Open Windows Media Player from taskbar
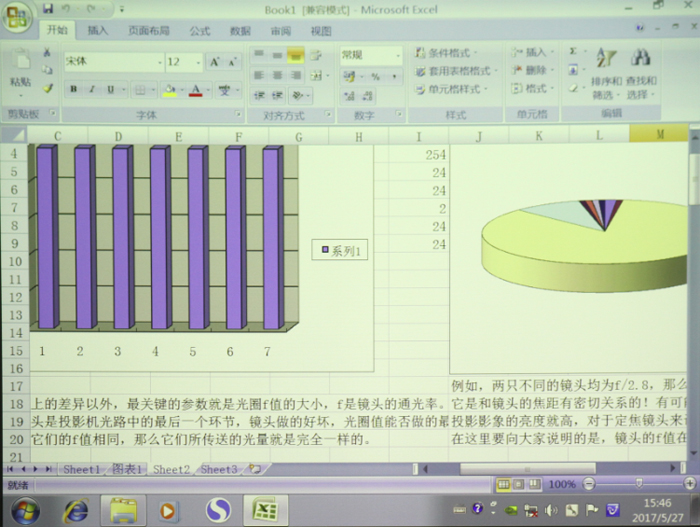700x527 pixels. (169, 510)
